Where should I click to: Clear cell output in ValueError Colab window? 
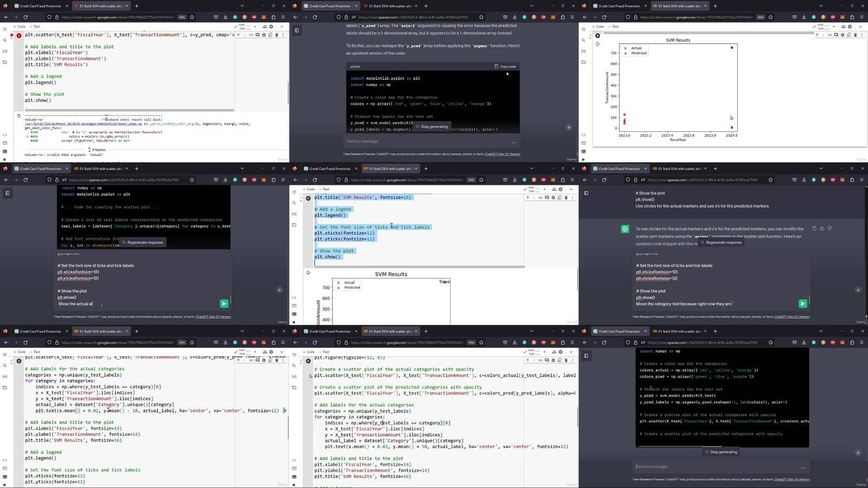point(19,116)
